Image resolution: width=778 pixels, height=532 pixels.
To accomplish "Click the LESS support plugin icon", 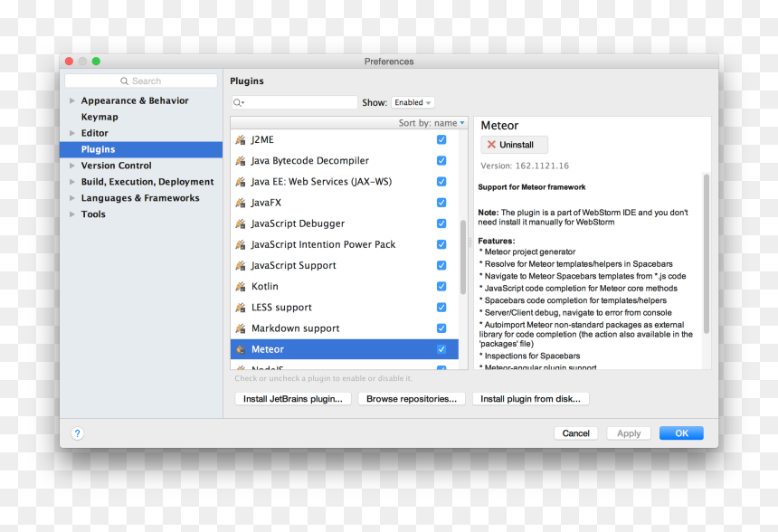I will pos(241,308).
